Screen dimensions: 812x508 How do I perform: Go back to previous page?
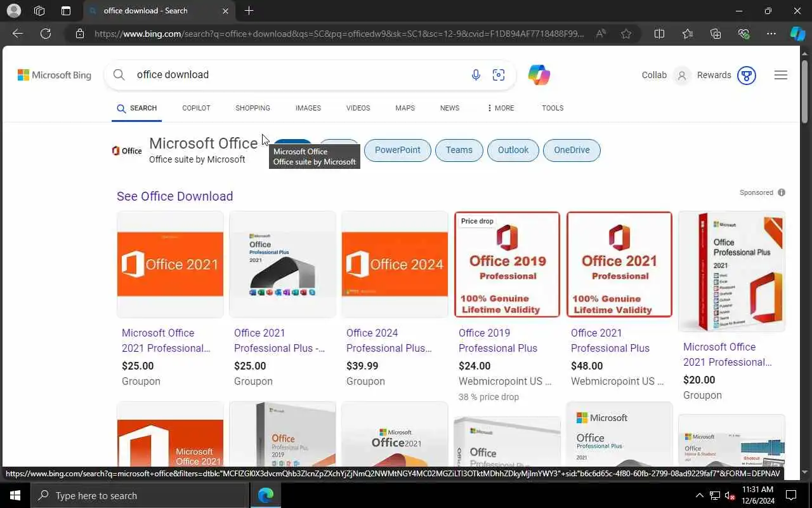point(18,34)
